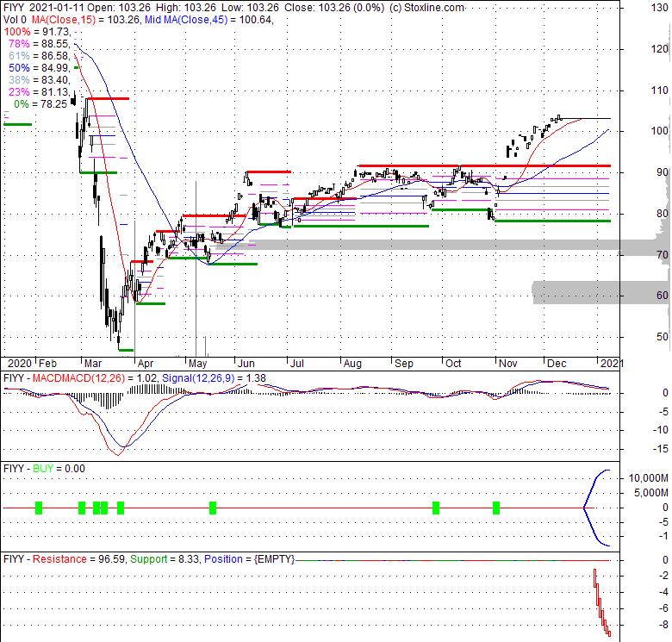Image resolution: width=672 pixels, height=642 pixels.
Task: Click the 90 price axis label
Action: click(x=663, y=171)
